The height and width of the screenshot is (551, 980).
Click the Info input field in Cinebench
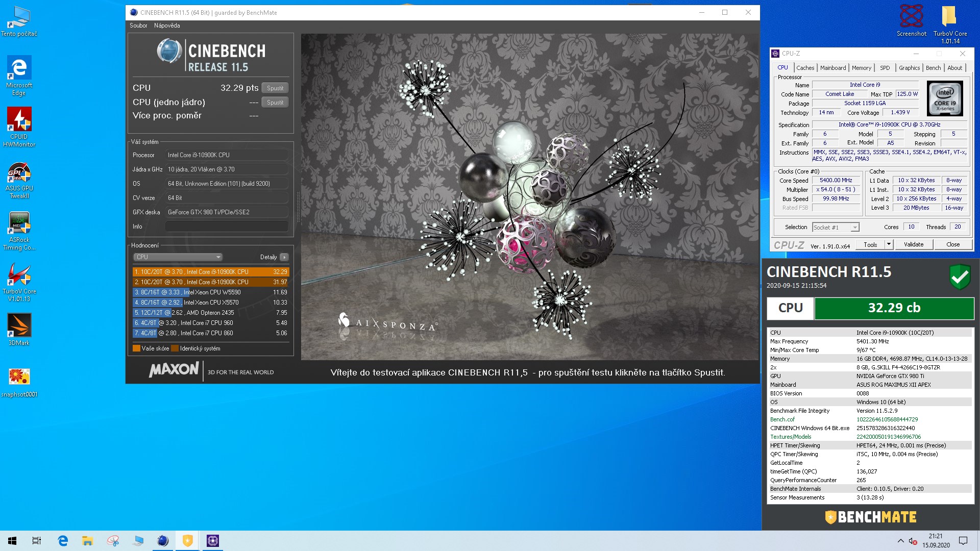click(x=227, y=227)
